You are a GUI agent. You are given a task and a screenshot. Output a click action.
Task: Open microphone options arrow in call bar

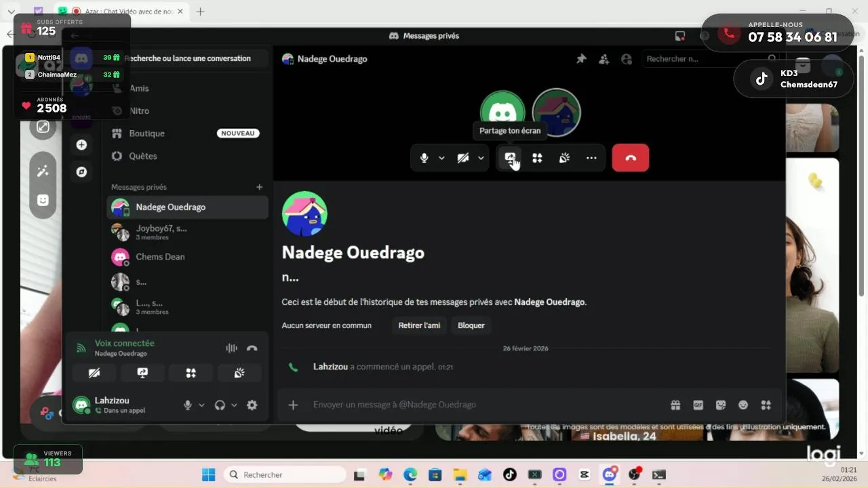(441, 158)
